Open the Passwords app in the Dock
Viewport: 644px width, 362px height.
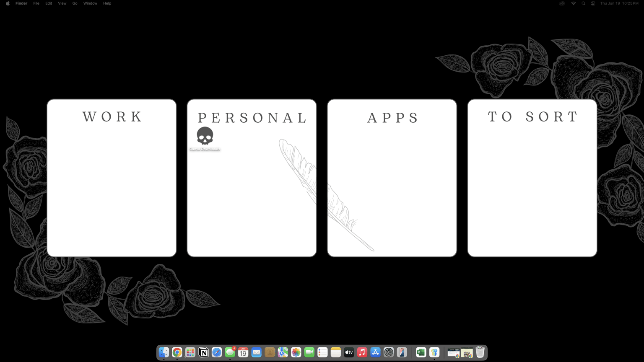[434, 352]
